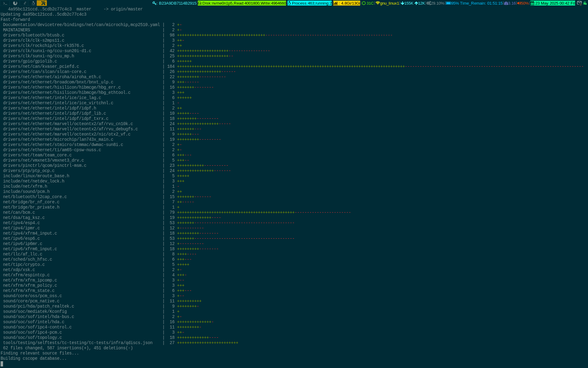Click include/net/xfrm.h file name

tap(25, 186)
